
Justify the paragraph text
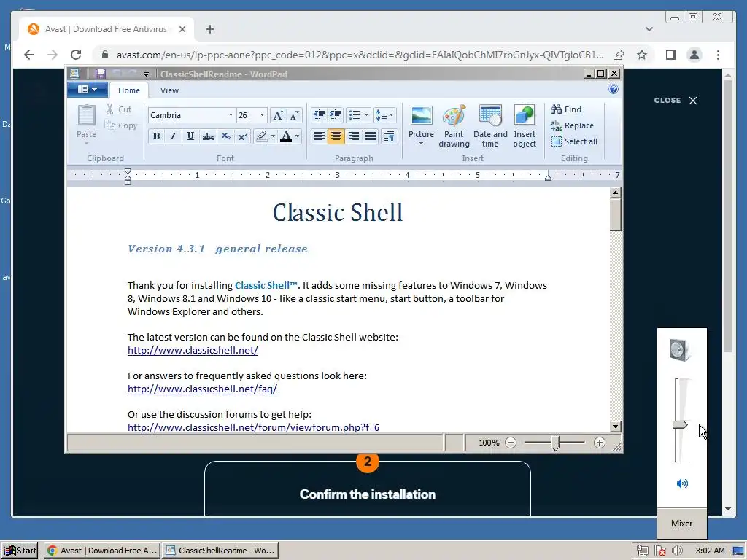click(371, 136)
